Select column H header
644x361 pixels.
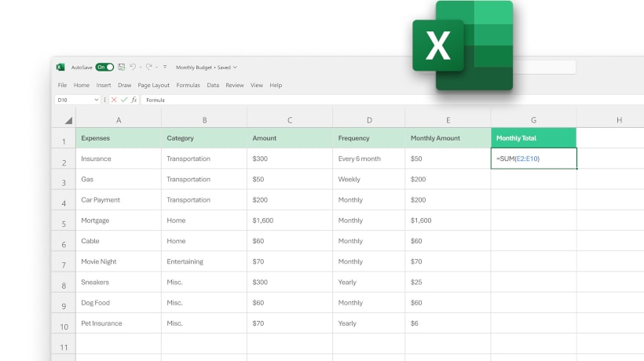tap(610, 120)
